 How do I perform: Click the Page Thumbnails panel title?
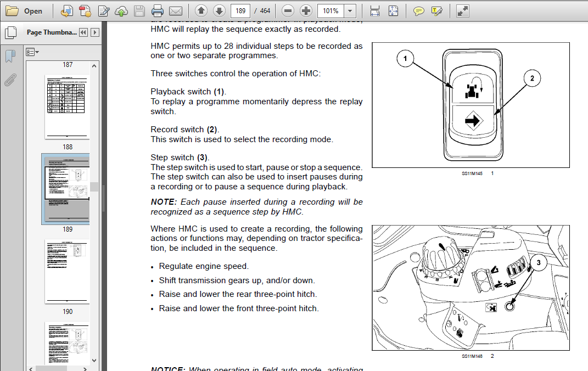click(x=52, y=32)
